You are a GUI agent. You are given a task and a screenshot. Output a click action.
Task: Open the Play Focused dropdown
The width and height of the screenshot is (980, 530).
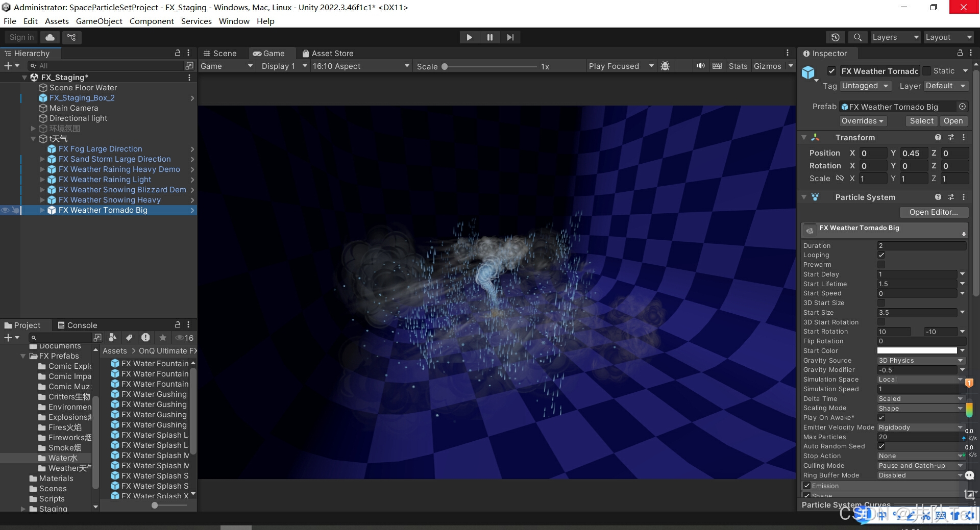point(621,66)
